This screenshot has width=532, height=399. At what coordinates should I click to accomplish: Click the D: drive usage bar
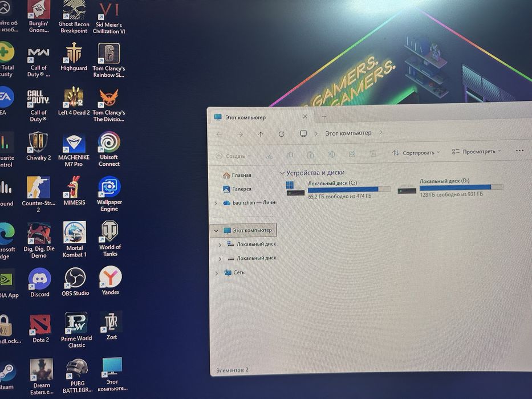click(x=461, y=187)
